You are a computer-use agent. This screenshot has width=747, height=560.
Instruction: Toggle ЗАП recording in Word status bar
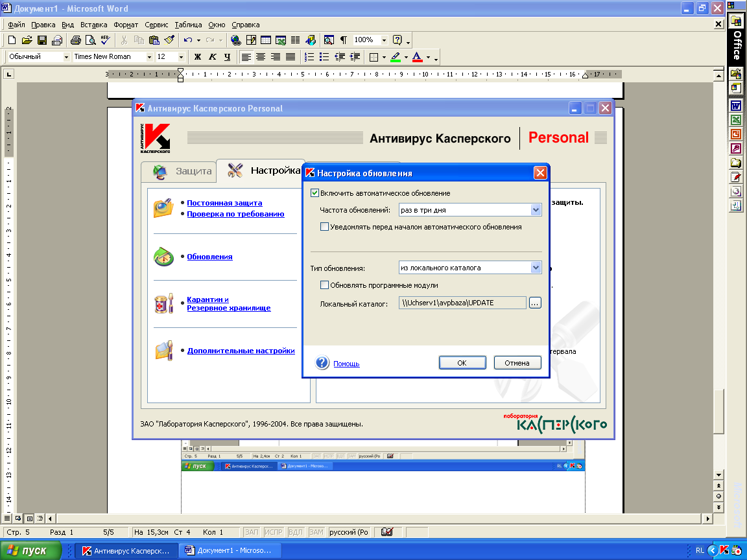click(x=252, y=532)
